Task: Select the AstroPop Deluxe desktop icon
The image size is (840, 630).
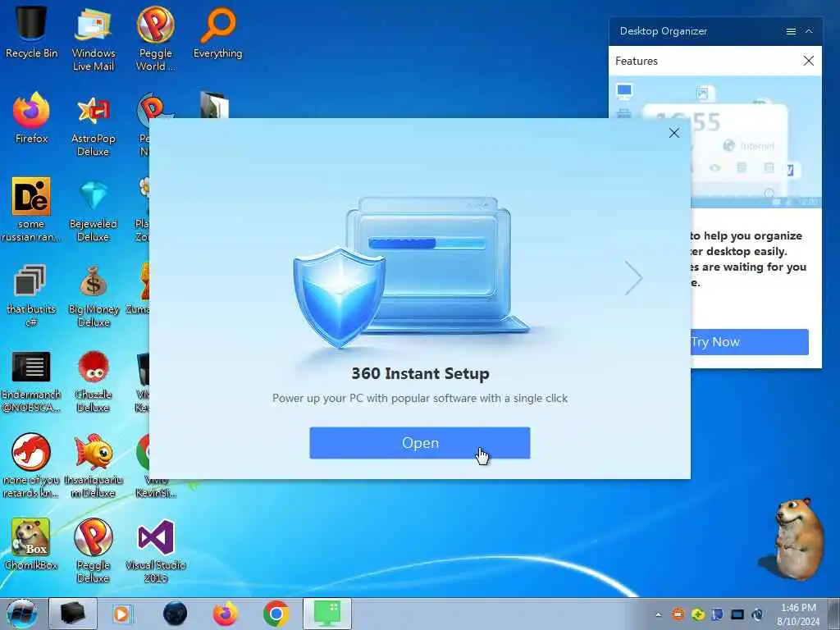Action: (x=94, y=125)
